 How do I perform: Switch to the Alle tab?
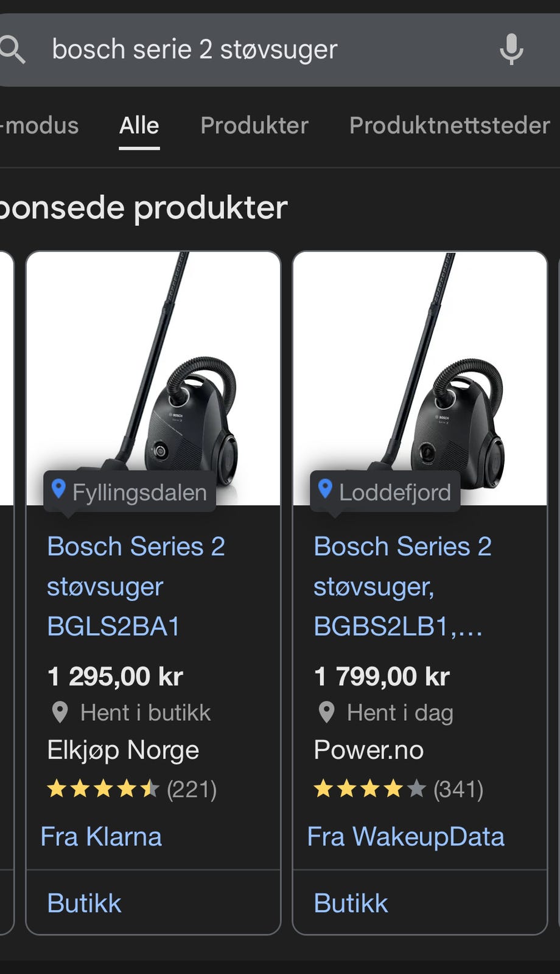(139, 125)
